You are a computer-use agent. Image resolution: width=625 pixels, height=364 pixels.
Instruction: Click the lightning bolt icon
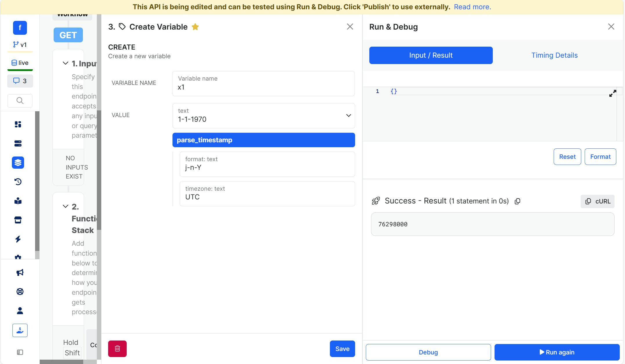(x=18, y=239)
